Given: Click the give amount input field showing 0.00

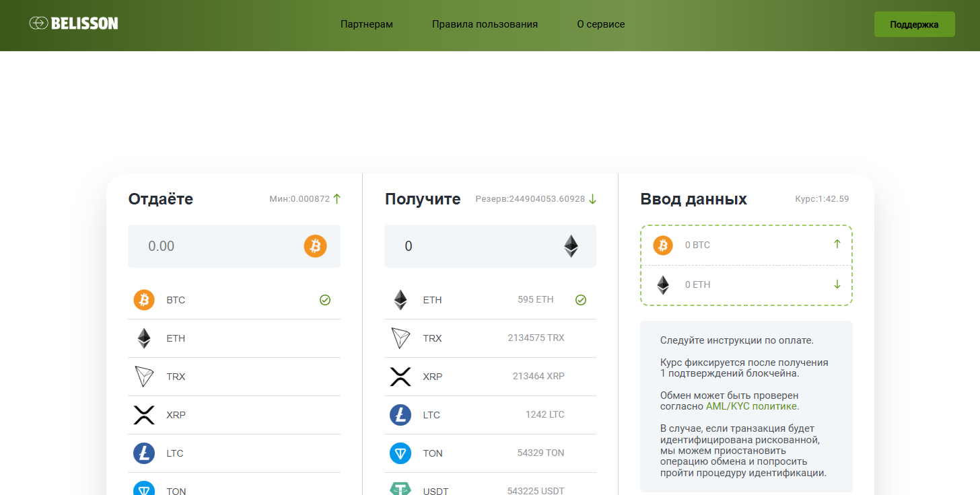Looking at the screenshot, I should point(215,246).
